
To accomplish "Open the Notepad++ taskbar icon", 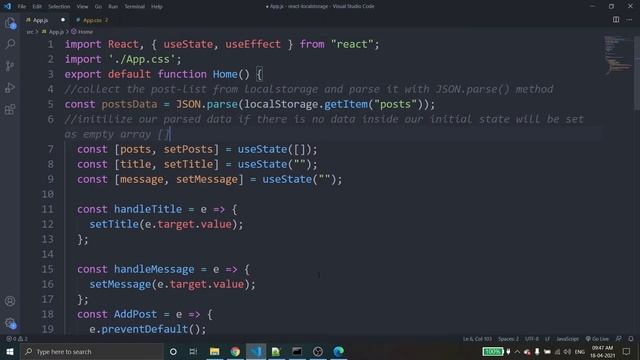I will click(x=276, y=351).
